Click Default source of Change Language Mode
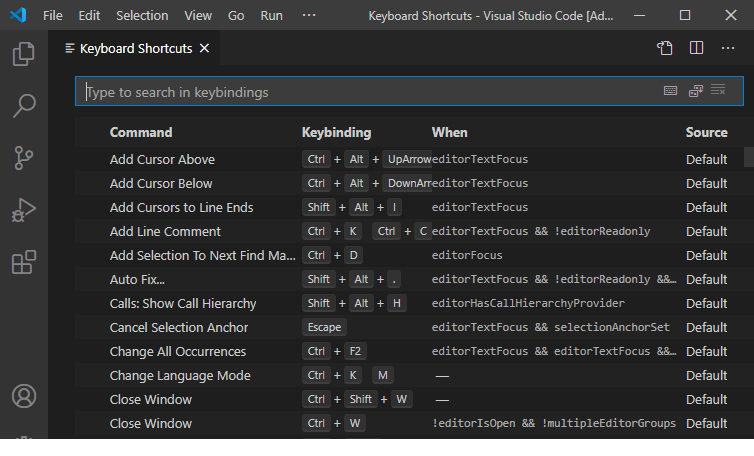Screen dimensions: 754x456 (706, 375)
